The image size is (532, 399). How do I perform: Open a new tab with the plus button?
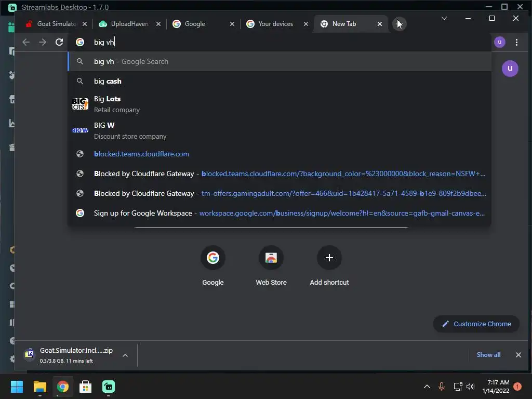[400, 24]
